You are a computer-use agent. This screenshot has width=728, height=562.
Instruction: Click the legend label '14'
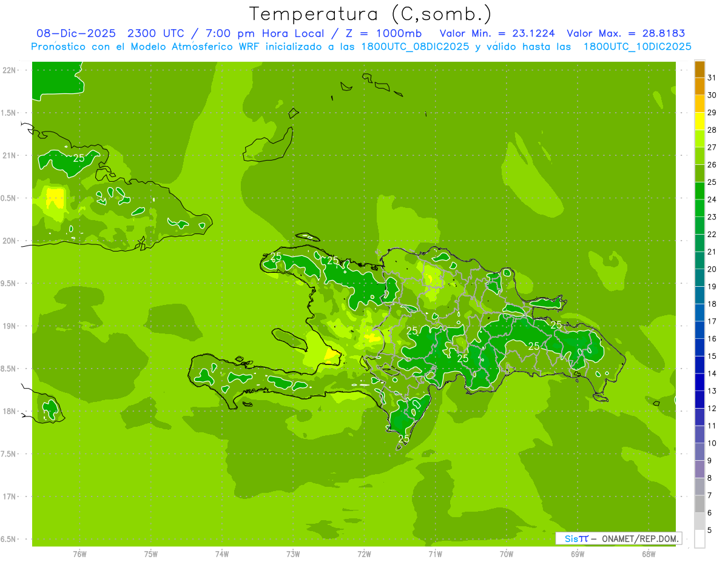712,373
